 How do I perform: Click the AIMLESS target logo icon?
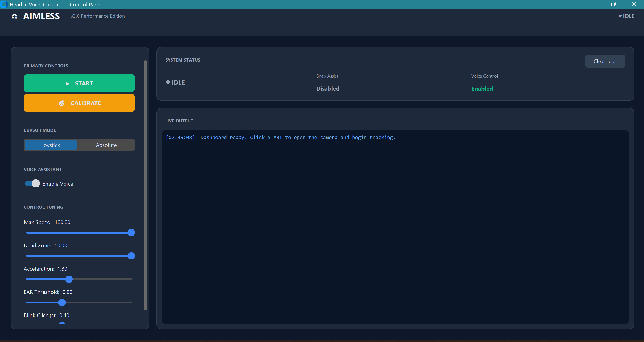[x=15, y=17]
